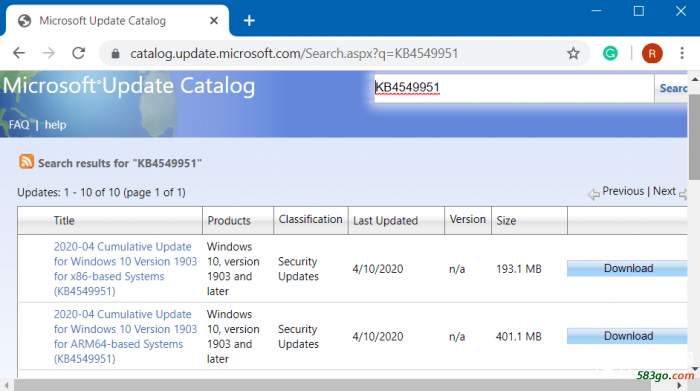Go back using the browser back arrow
This screenshot has height=391, width=700.
(19, 53)
